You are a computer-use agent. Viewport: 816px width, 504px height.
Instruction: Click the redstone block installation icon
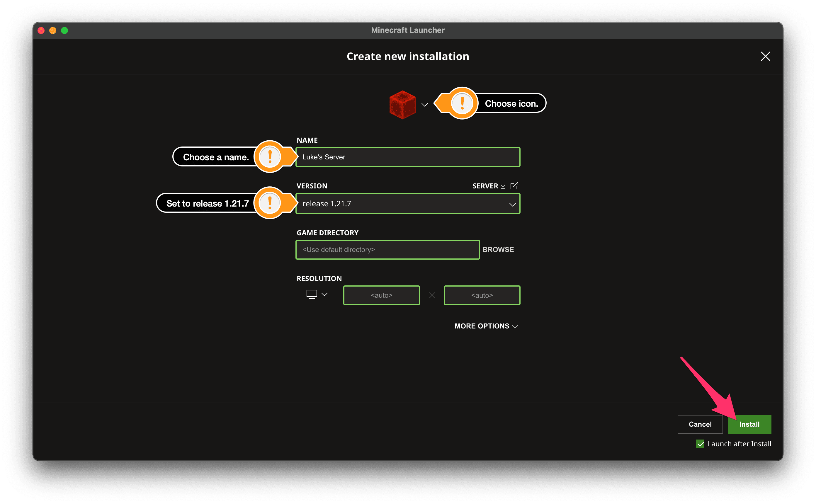coord(402,105)
